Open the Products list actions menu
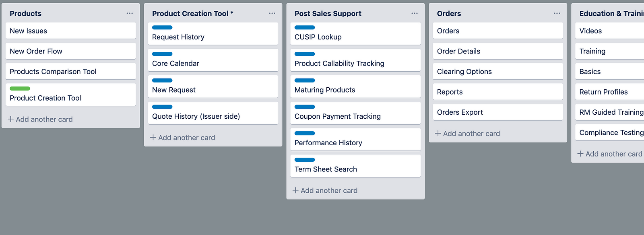Image resolution: width=644 pixels, height=235 pixels. (x=130, y=13)
